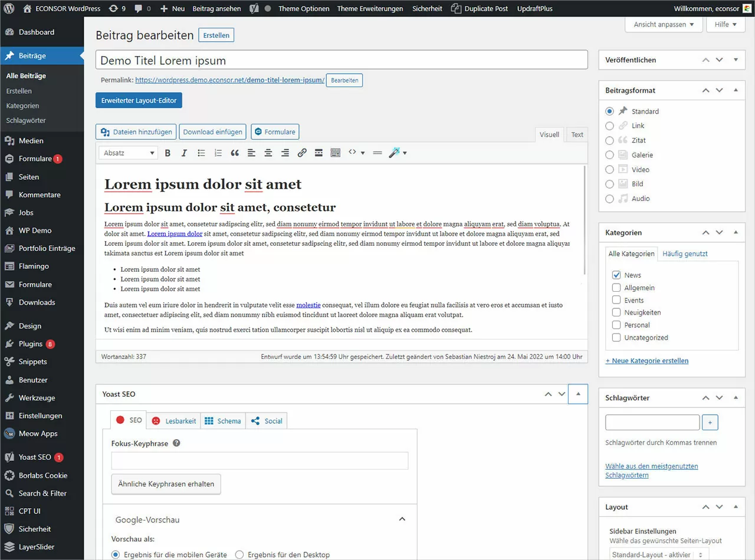This screenshot has width=755, height=560.
Task: Insert a link using the chain icon
Action: 302,153
